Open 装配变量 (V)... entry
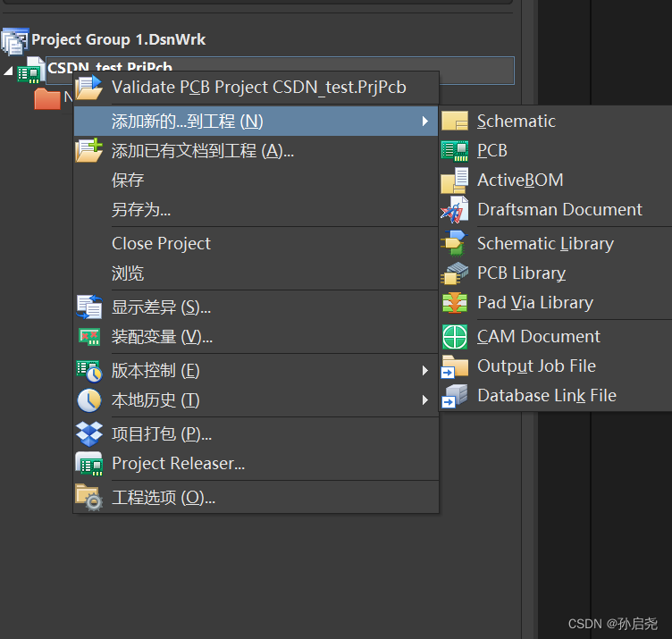 256,337
